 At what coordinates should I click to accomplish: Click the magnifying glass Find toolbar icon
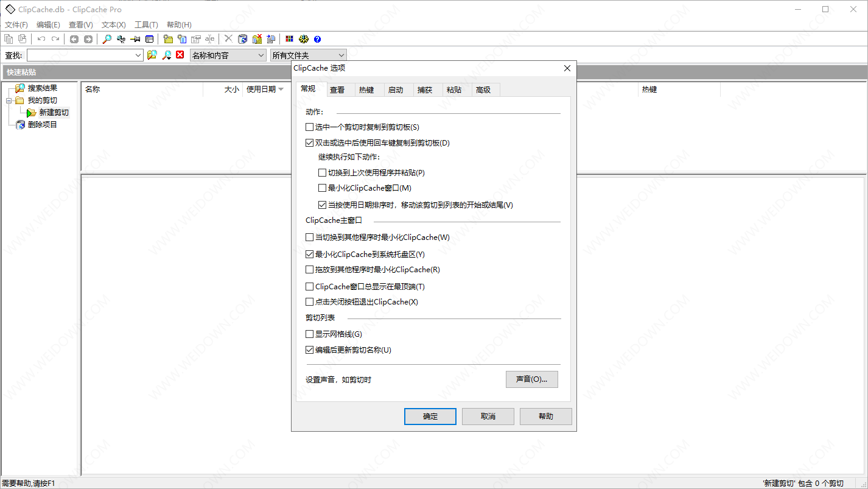107,39
